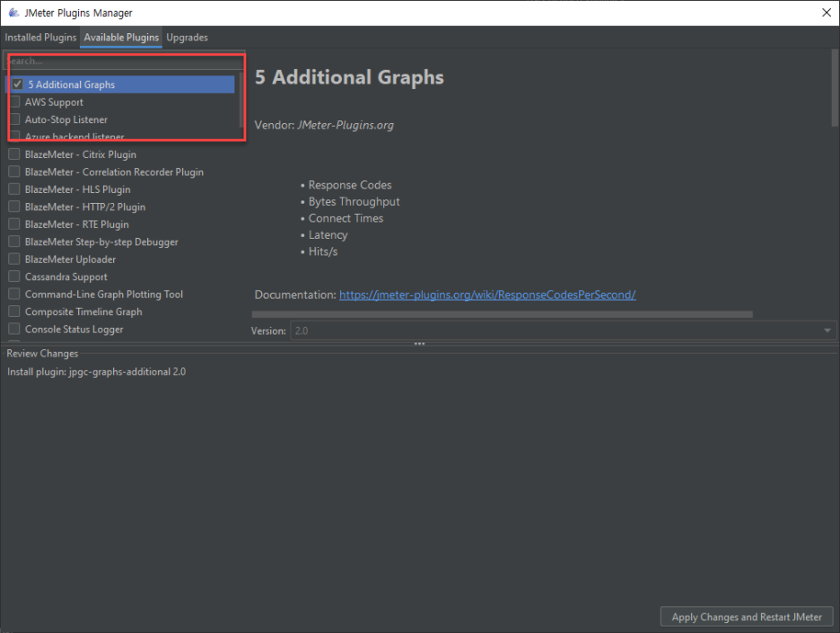Open the Upgrades tab

[x=187, y=38]
